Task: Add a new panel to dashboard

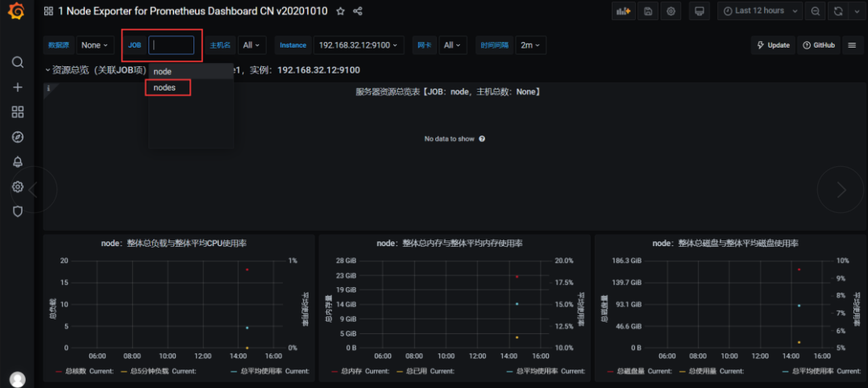Action: (x=623, y=11)
